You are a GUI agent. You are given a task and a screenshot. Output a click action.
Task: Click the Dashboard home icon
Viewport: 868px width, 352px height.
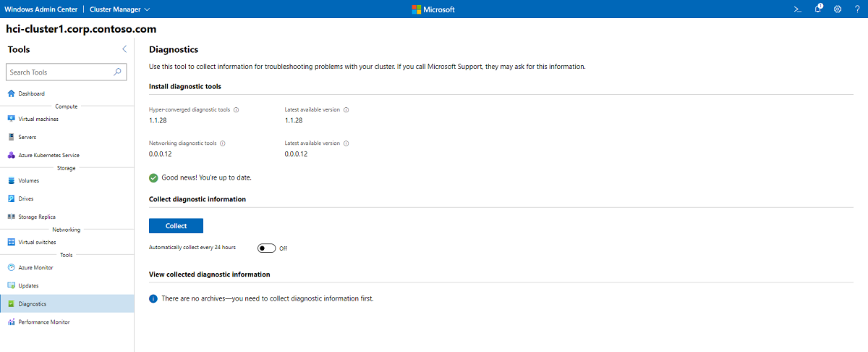click(11, 93)
